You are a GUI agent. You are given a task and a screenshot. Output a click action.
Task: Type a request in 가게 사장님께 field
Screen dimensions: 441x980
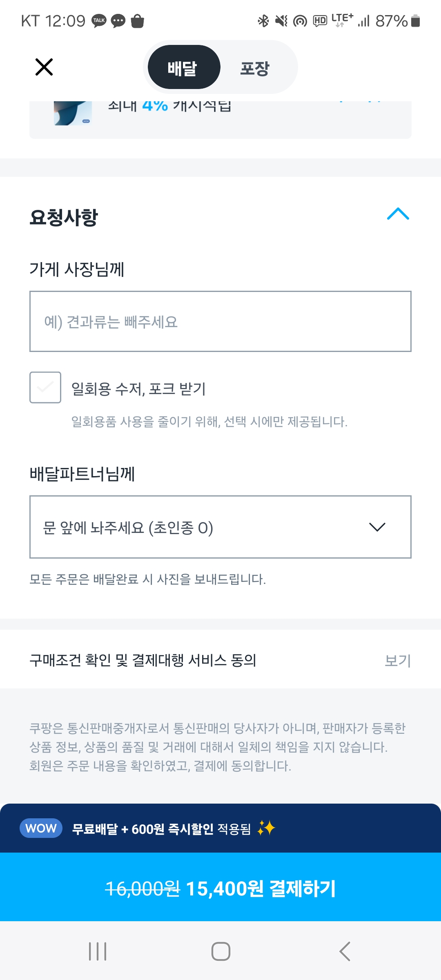[220, 321]
